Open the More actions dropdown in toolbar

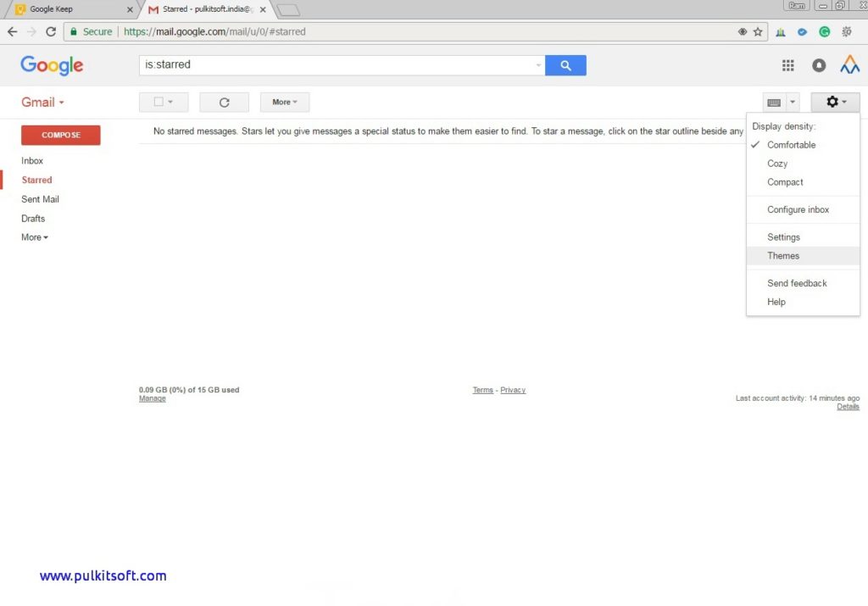tap(285, 103)
